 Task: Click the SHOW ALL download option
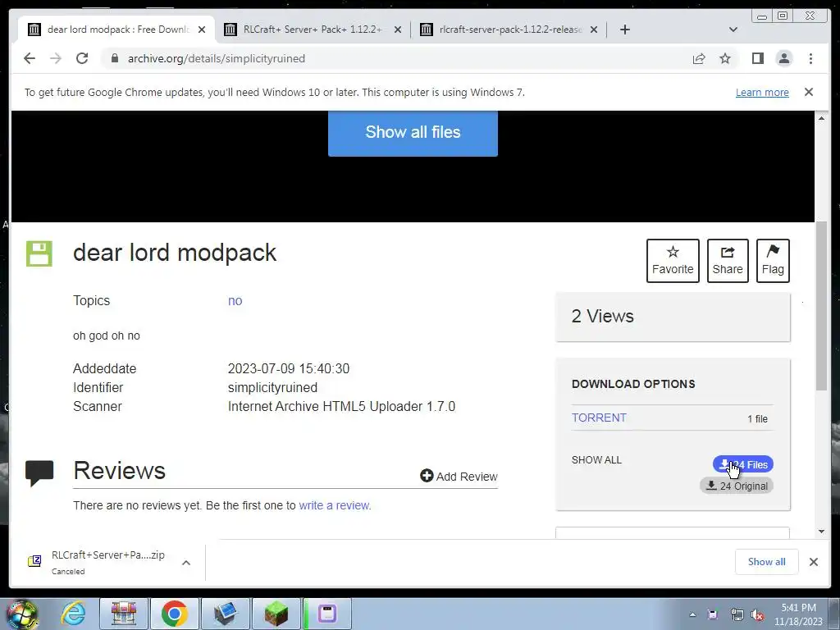coord(596,459)
